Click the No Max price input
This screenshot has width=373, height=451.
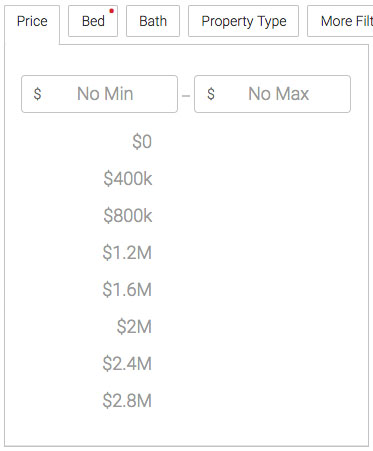(x=272, y=94)
